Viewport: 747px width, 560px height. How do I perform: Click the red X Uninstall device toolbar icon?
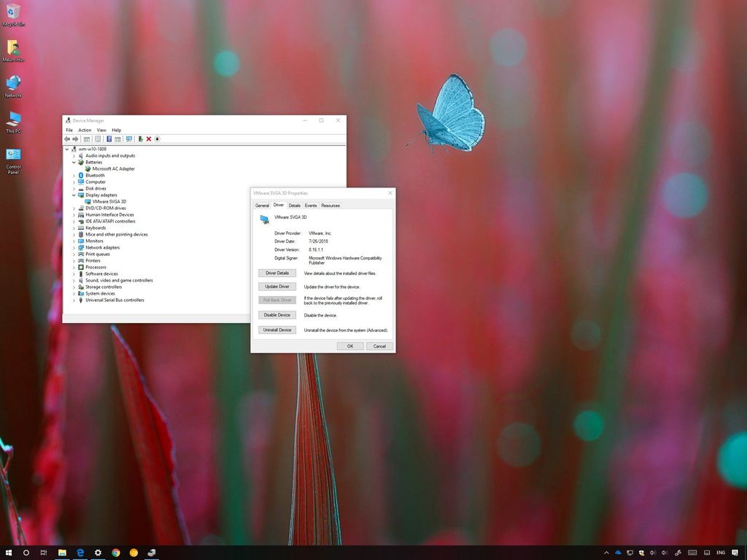pos(149,139)
